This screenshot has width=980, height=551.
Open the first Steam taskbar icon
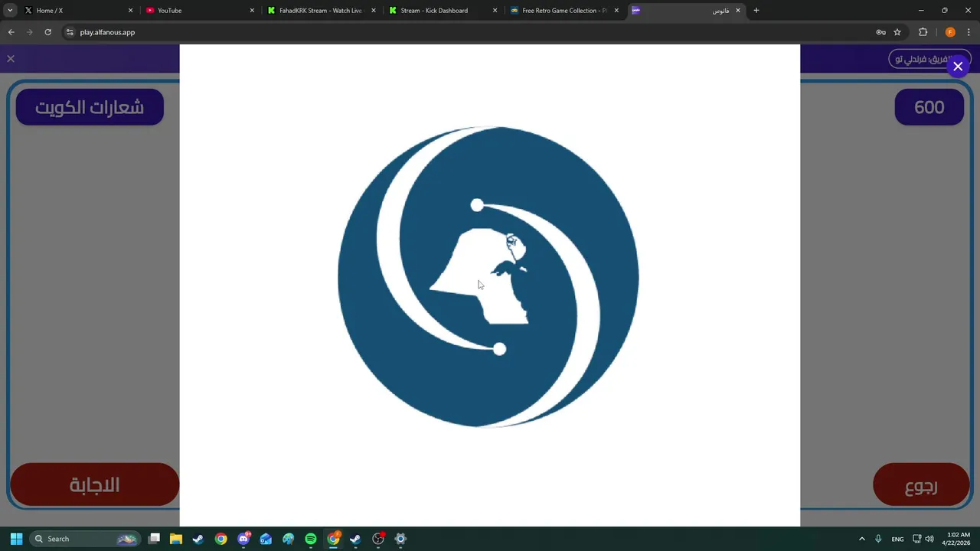(x=198, y=539)
